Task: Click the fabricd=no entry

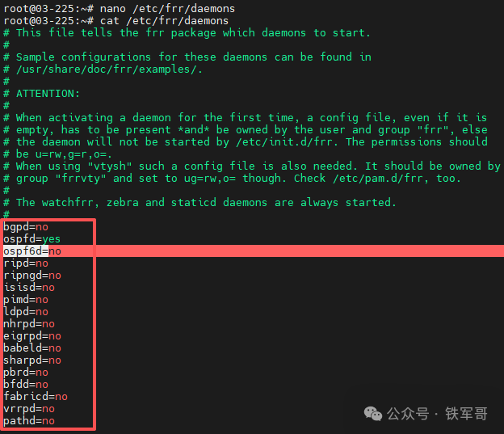Action: click(x=36, y=397)
